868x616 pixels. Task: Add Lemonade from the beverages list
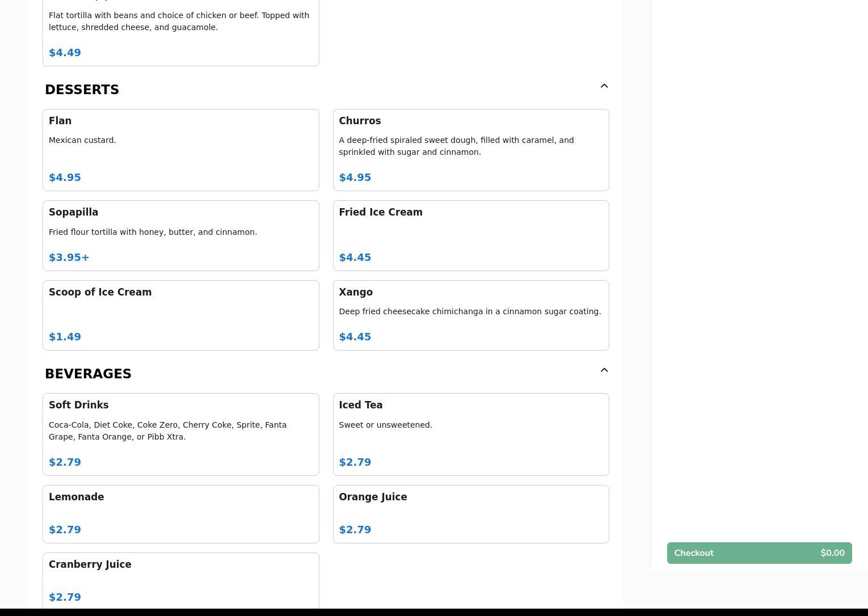pyautogui.click(x=181, y=514)
